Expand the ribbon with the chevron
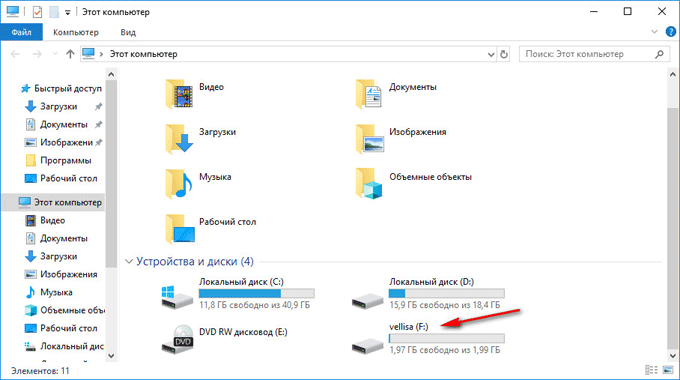 (654, 32)
